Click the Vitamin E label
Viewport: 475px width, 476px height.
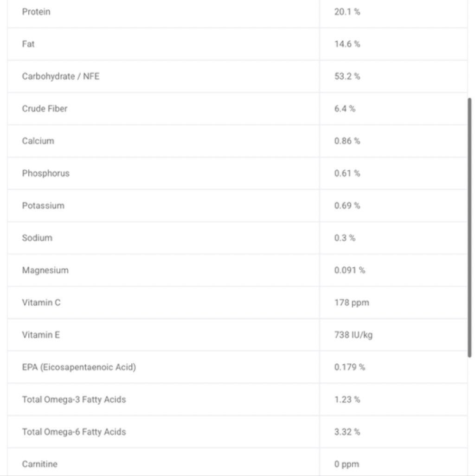pyautogui.click(x=41, y=335)
